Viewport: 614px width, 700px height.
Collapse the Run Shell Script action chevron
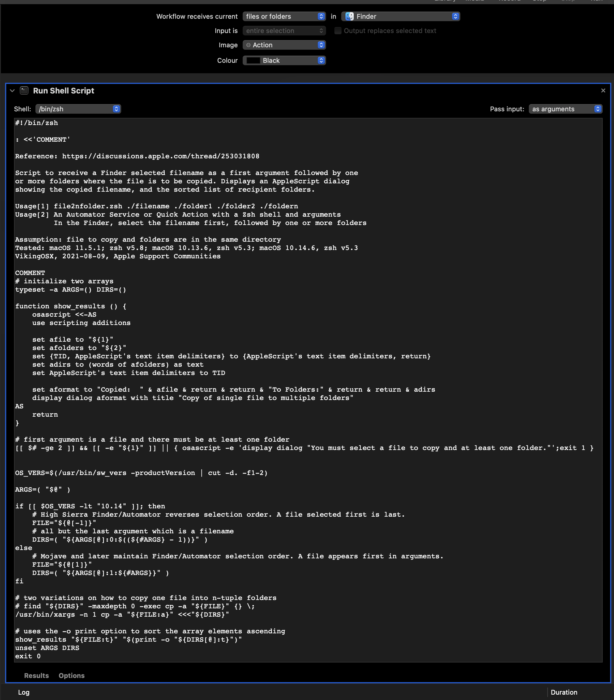(x=12, y=90)
